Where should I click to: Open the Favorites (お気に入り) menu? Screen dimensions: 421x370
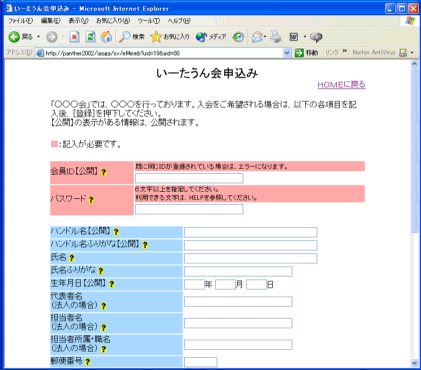click(113, 21)
